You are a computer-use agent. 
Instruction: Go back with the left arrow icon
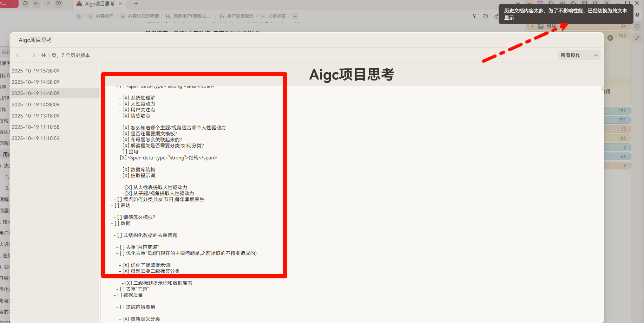click(36, 3)
